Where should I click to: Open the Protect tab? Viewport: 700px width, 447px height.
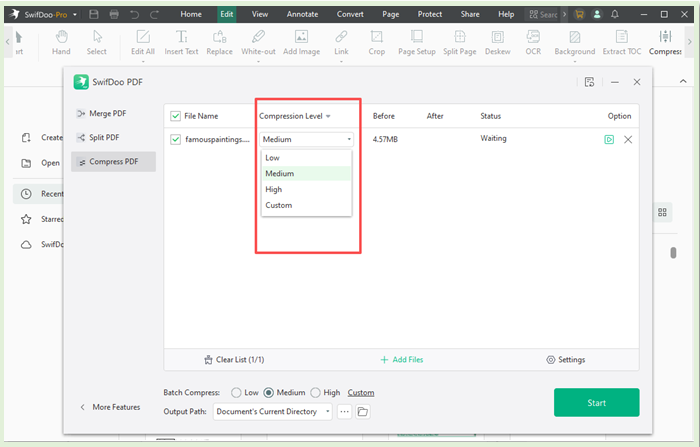pos(429,14)
